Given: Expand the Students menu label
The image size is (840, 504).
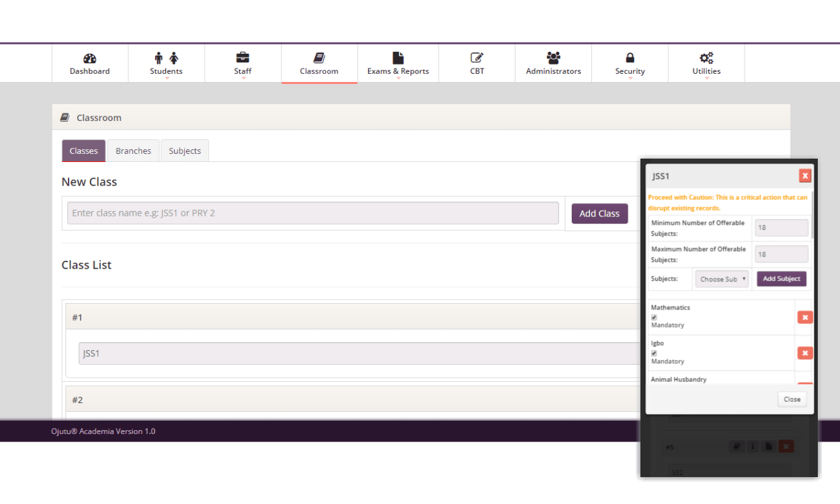Looking at the screenshot, I should point(166,71).
